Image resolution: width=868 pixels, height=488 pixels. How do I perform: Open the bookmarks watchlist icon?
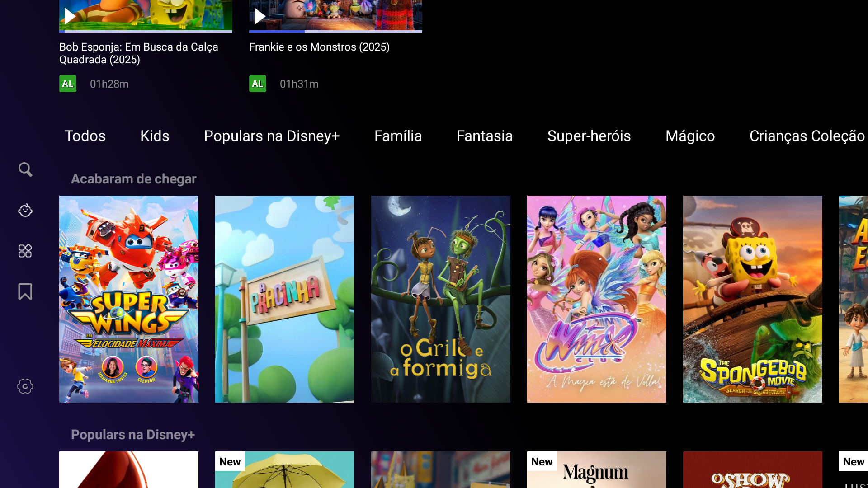[25, 291]
